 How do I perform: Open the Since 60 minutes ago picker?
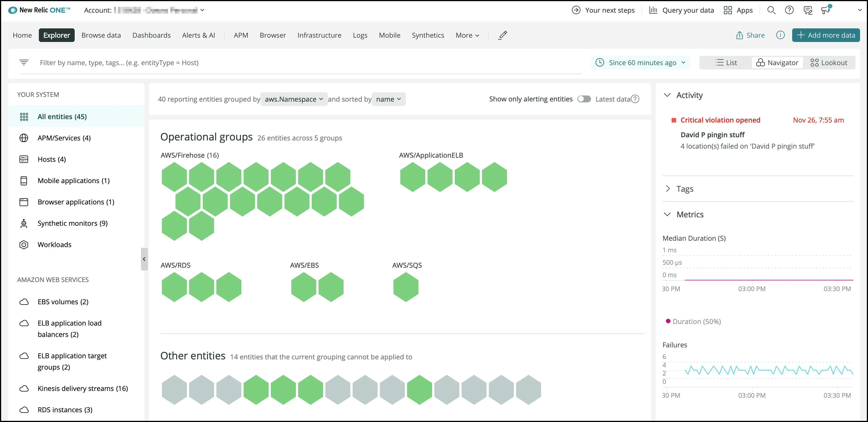tap(640, 63)
